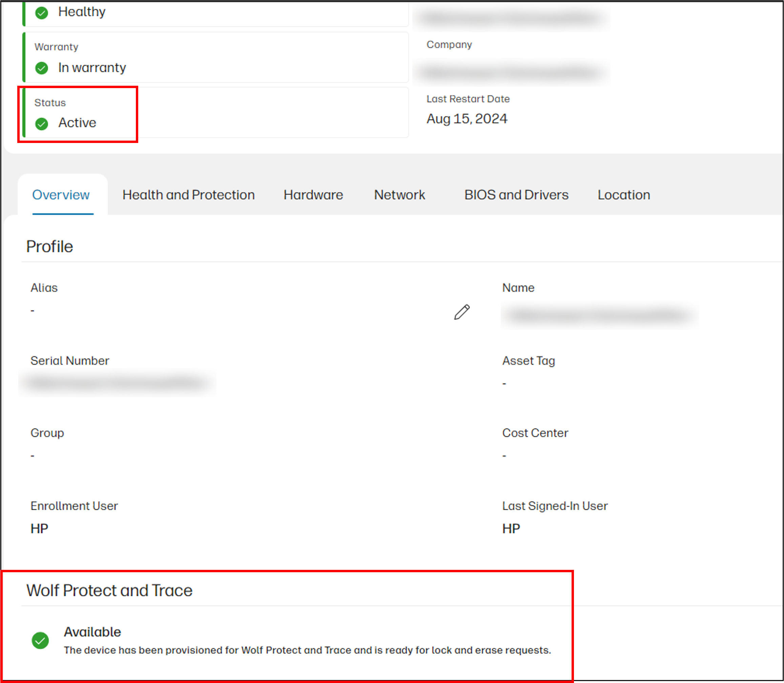
Task: Click the Wolf Protect and Trace section header
Action: [109, 591]
